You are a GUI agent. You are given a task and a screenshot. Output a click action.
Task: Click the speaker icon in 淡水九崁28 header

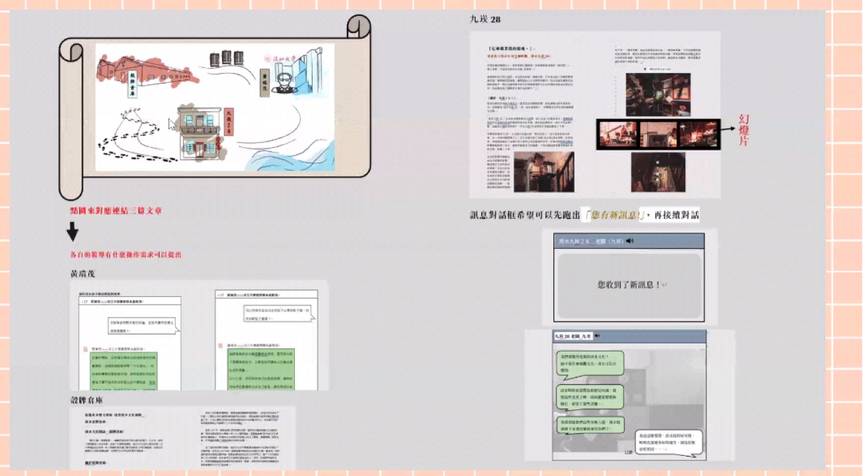pos(630,241)
